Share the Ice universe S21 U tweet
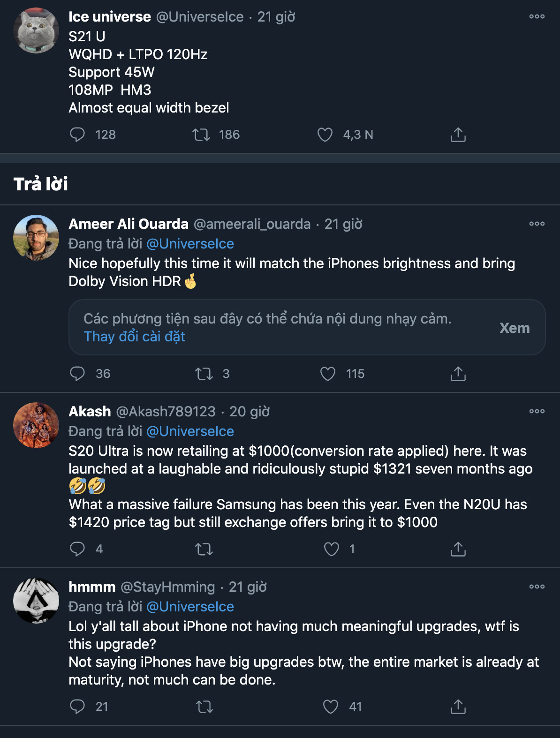The height and width of the screenshot is (738, 560). click(x=458, y=135)
